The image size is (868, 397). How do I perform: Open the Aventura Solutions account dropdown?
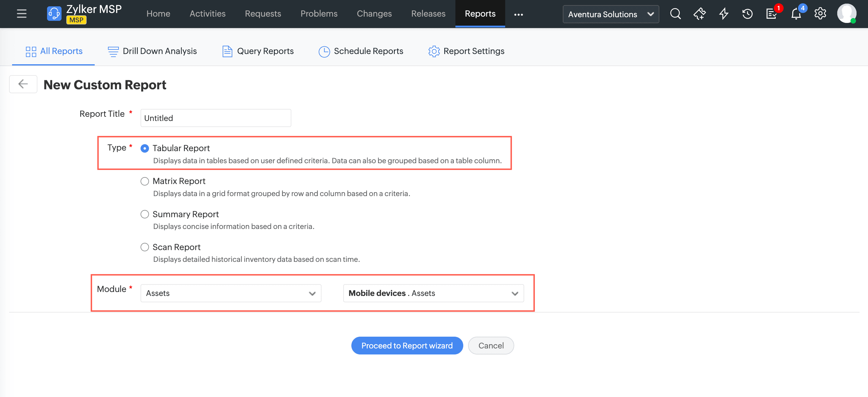click(610, 14)
